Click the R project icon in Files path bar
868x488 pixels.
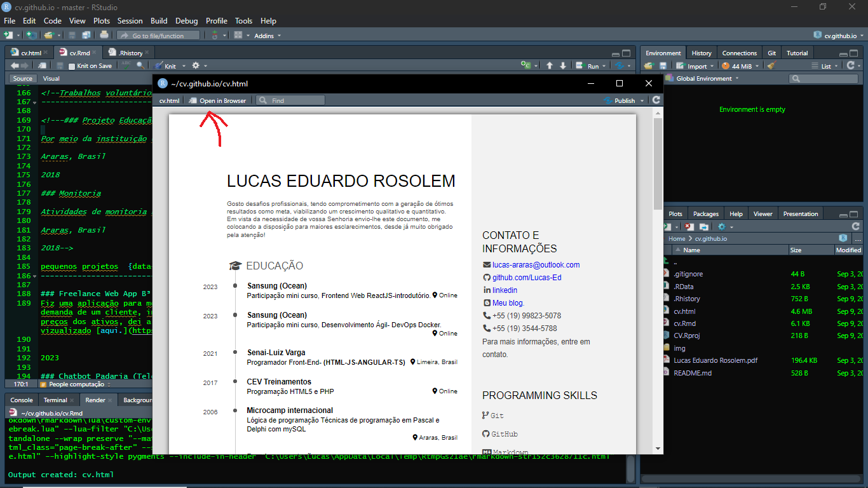point(843,238)
